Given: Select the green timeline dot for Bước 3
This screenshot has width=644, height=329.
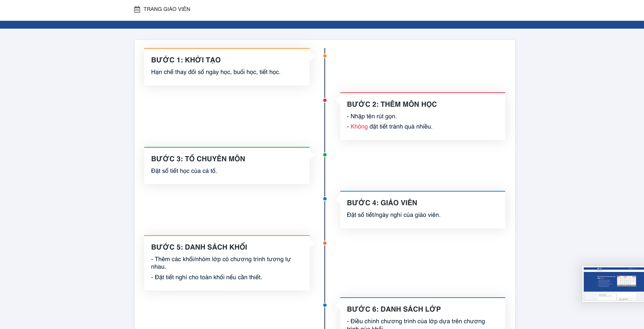Looking at the screenshot, I should 325,155.
